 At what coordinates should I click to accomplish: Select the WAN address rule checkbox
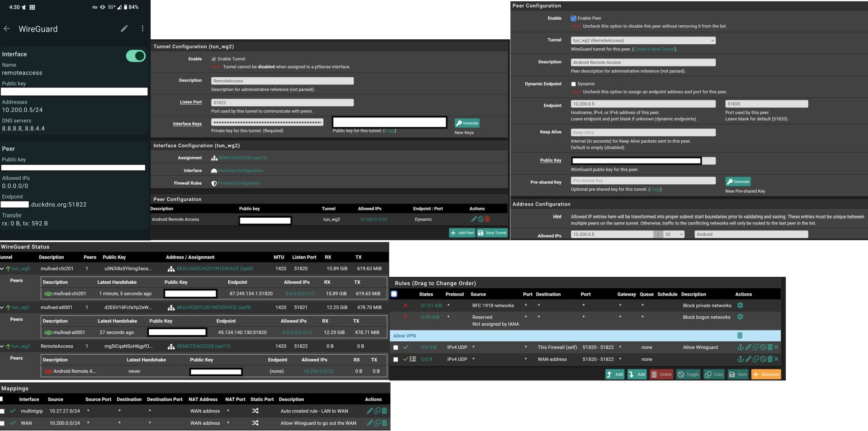pyautogui.click(x=396, y=360)
